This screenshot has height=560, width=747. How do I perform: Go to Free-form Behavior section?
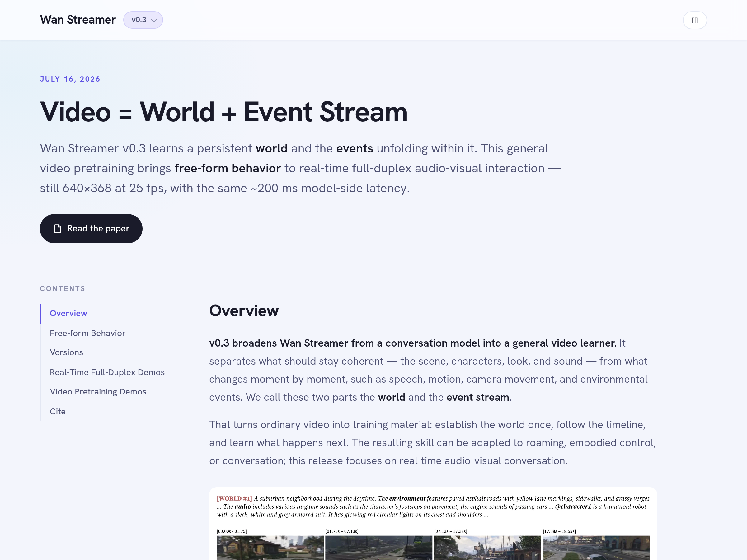[87, 333]
